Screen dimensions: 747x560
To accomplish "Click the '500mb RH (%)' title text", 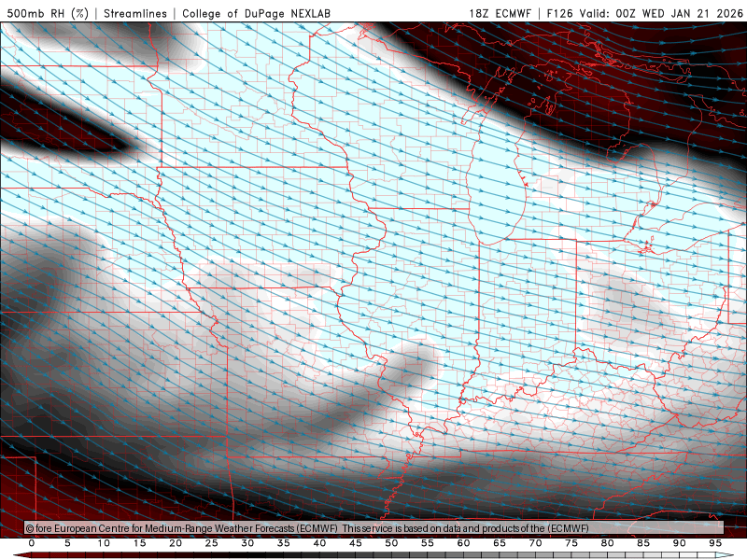I will tap(48, 13).
